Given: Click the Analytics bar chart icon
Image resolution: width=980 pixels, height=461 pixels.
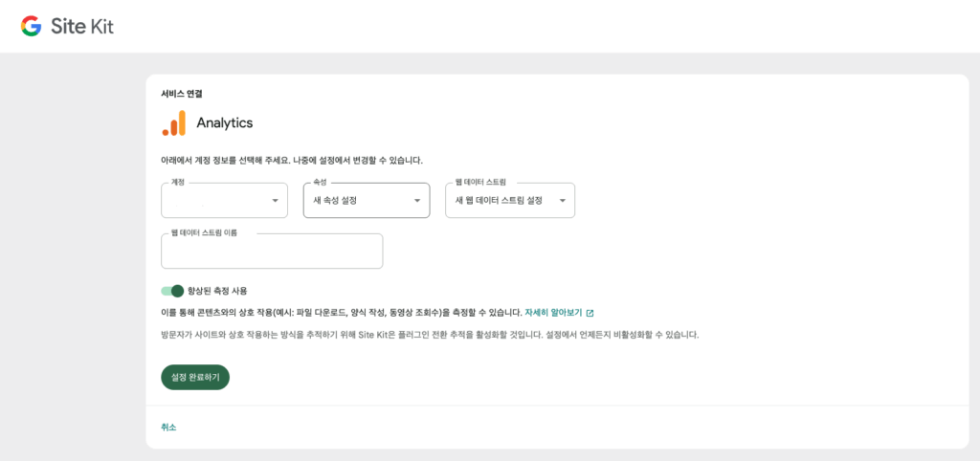Looking at the screenshot, I should (x=173, y=123).
